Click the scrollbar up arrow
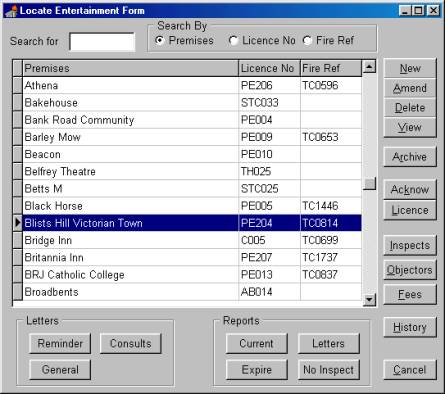This screenshot has width=445, height=394. tap(369, 67)
